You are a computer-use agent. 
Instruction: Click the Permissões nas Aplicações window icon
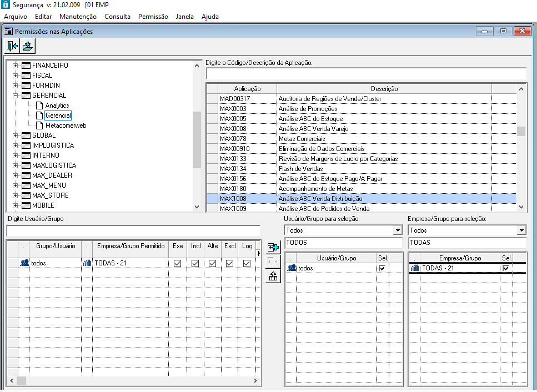(8, 32)
